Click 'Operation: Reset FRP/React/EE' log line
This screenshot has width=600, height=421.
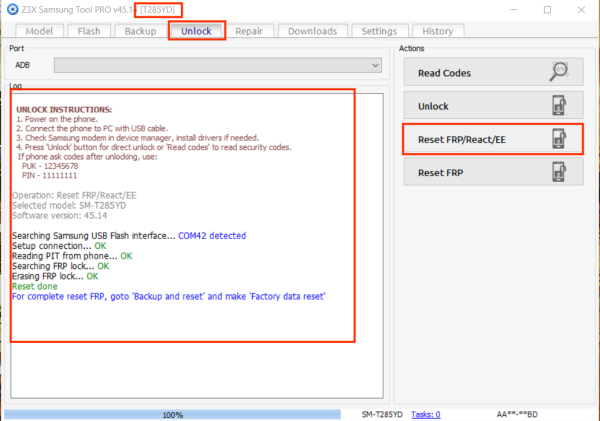tap(74, 196)
